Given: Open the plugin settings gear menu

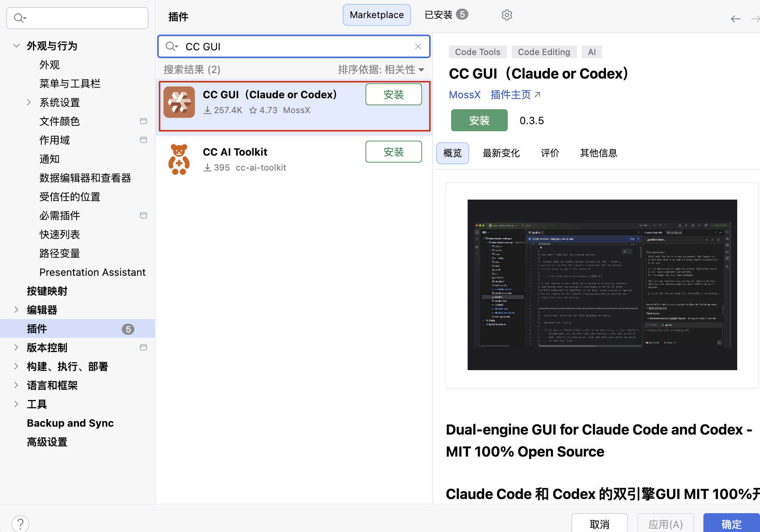Looking at the screenshot, I should [507, 15].
